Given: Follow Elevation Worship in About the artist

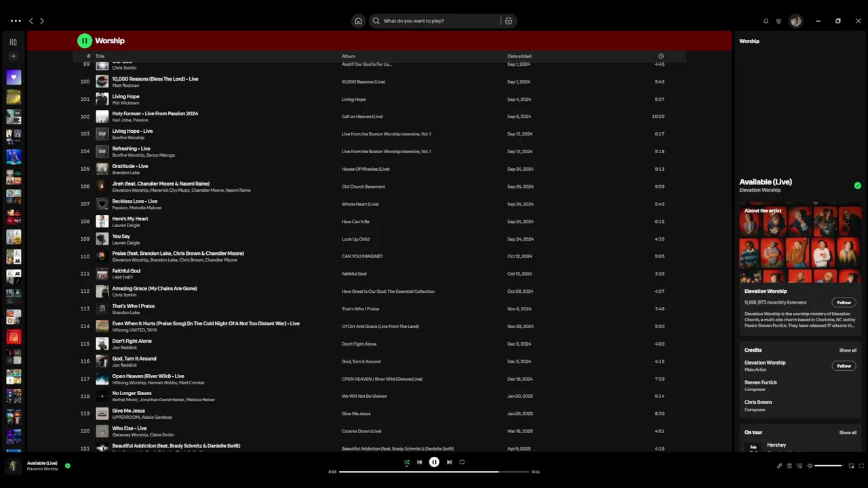Looking at the screenshot, I should tap(844, 302).
